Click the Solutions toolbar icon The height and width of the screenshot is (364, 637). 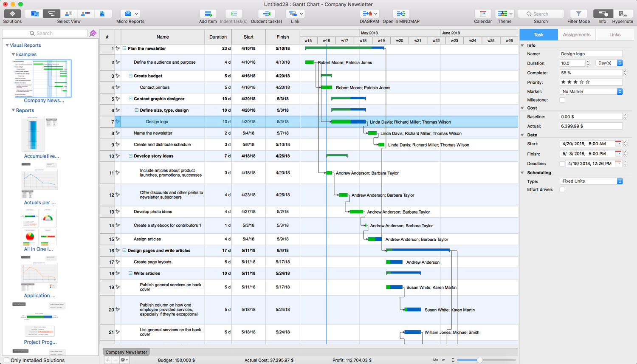pyautogui.click(x=12, y=14)
